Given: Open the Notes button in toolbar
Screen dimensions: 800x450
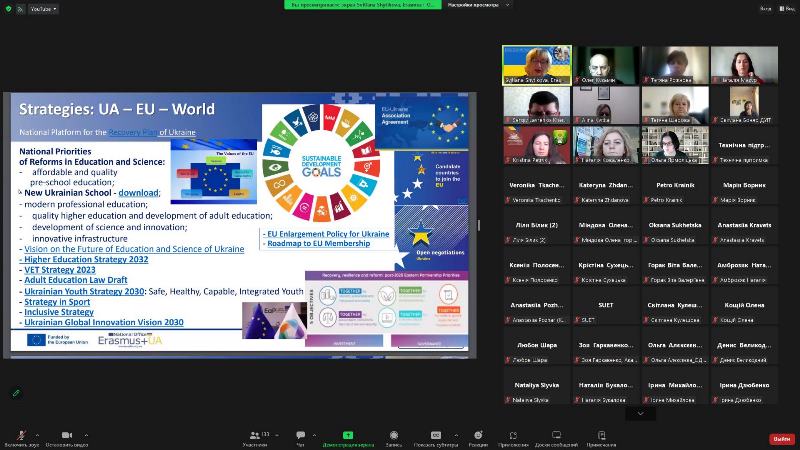Looking at the screenshot, I should (x=602, y=438).
